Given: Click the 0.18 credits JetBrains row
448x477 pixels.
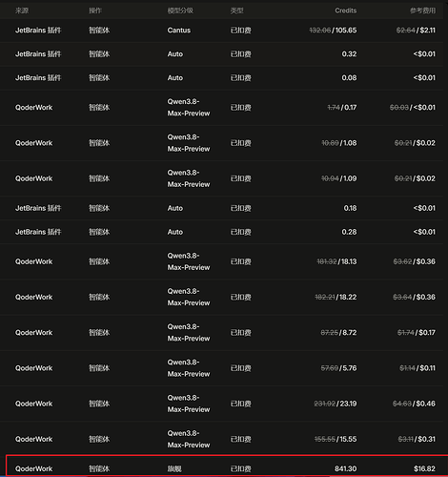Looking at the screenshot, I should [x=221, y=208].
